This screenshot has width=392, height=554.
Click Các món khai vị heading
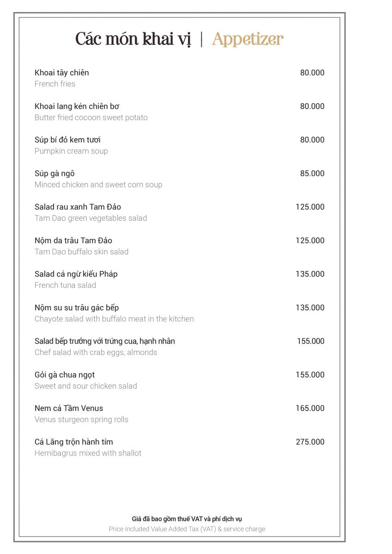pos(133,40)
